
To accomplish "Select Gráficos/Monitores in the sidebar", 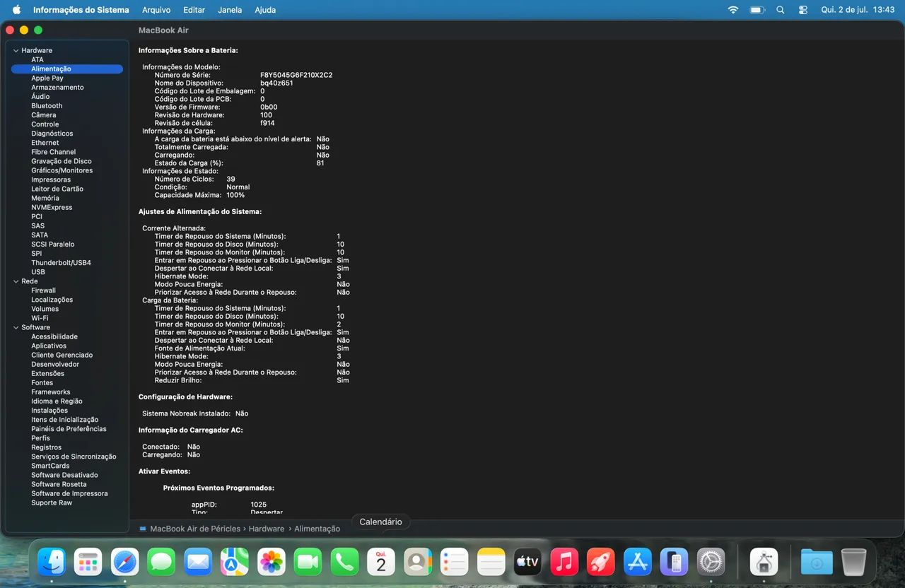I will click(x=62, y=170).
